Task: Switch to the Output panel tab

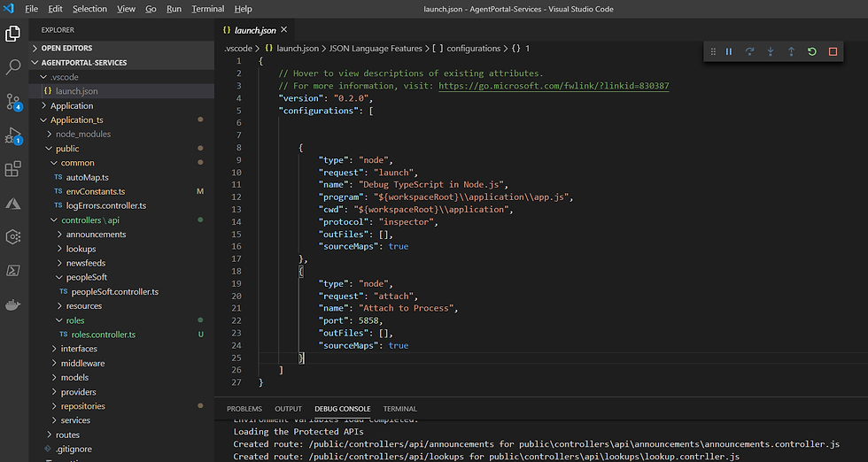Action: (289, 409)
